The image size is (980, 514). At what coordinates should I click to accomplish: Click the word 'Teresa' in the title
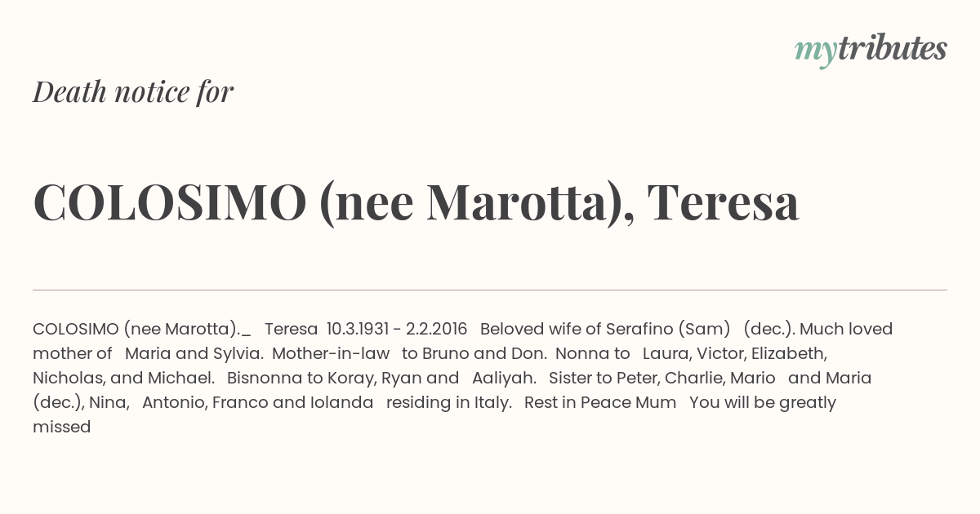724,202
